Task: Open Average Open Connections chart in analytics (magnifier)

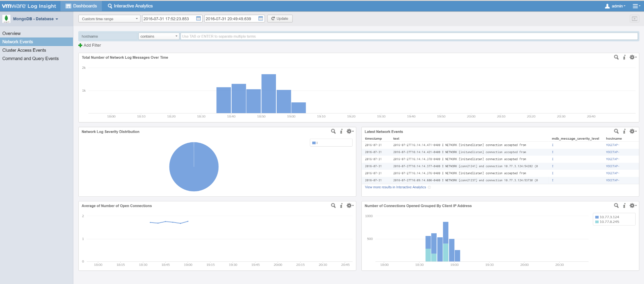Action: pos(333,206)
